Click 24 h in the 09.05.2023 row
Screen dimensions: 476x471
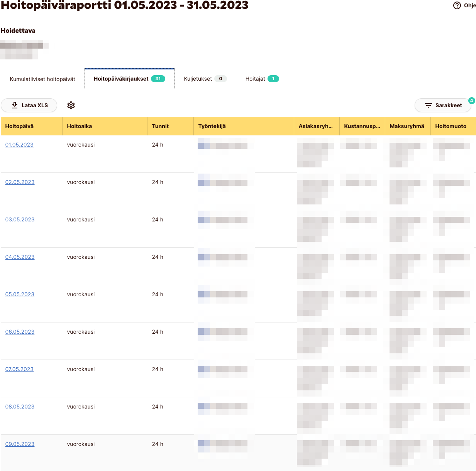pyautogui.click(x=158, y=444)
